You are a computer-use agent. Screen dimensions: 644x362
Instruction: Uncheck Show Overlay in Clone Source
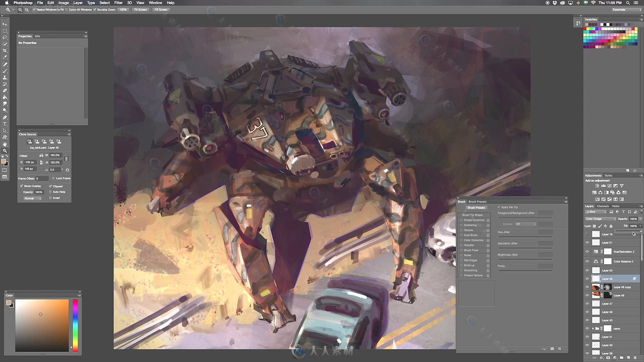tap(21, 186)
